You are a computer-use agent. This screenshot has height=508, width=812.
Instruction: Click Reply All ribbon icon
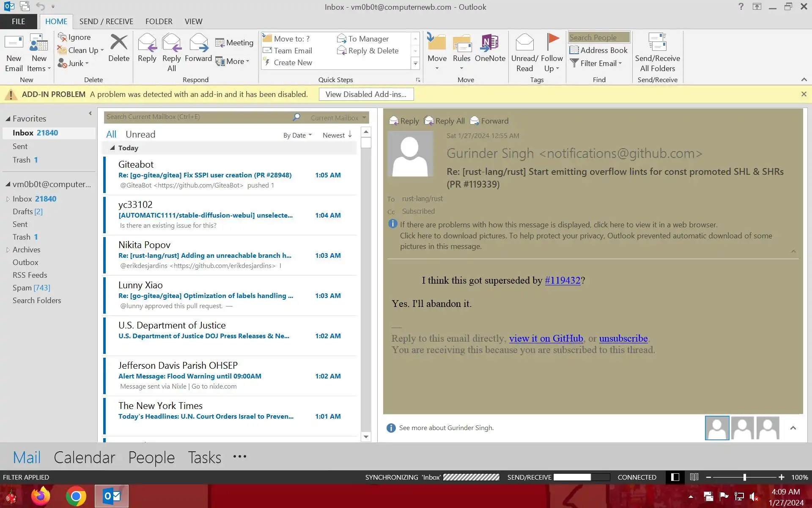[x=171, y=43]
